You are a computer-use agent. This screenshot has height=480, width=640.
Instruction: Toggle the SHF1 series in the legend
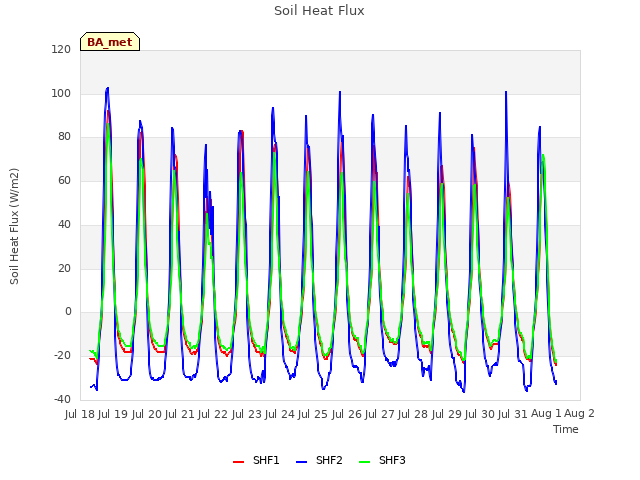[256, 460]
